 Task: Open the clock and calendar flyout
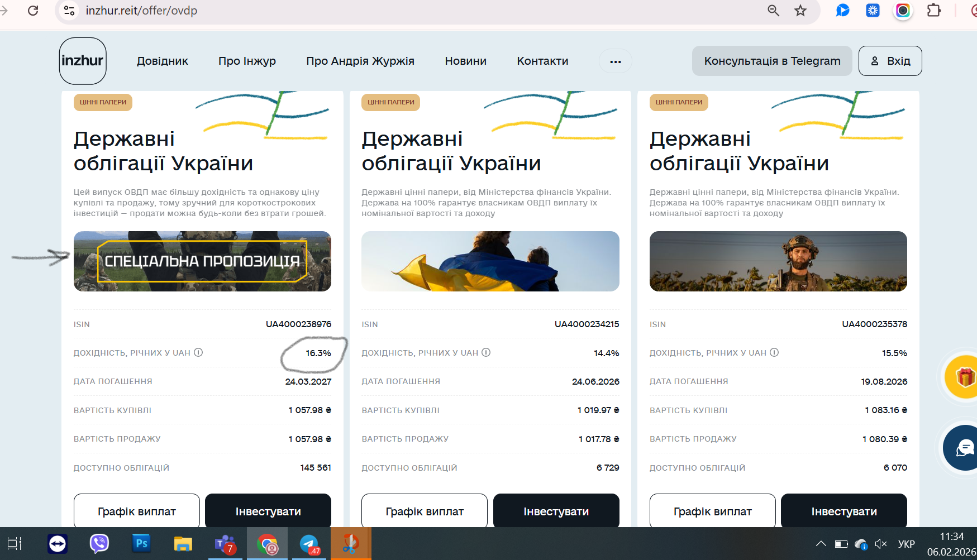[x=951, y=544]
